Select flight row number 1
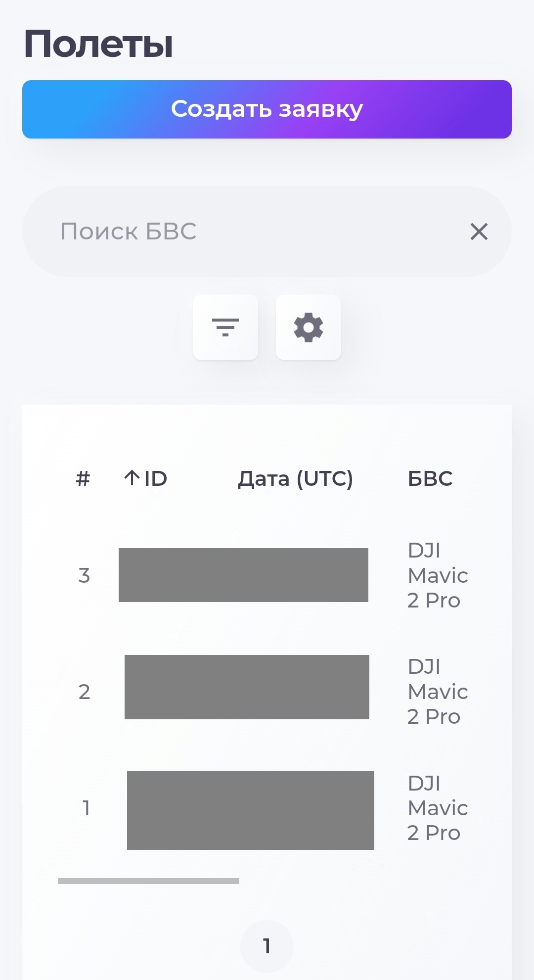The image size is (534, 980). pyautogui.click(x=86, y=808)
